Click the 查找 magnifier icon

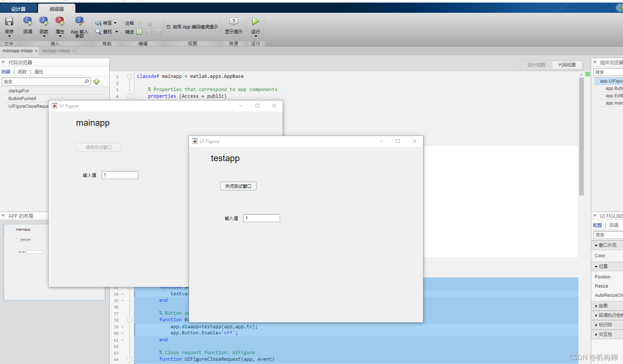[x=98, y=32]
